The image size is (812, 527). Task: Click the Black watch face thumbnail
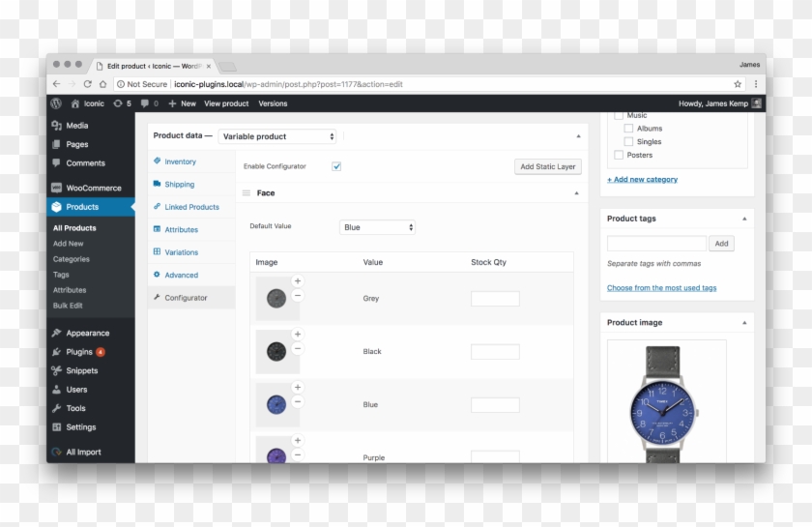[276, 352]
